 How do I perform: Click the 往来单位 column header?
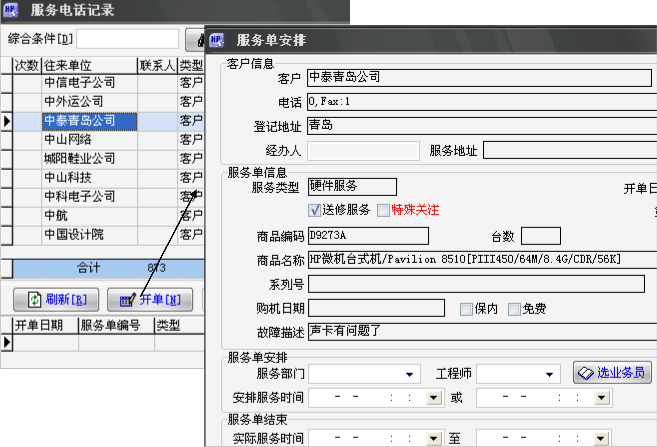click(x=90, y=65)
